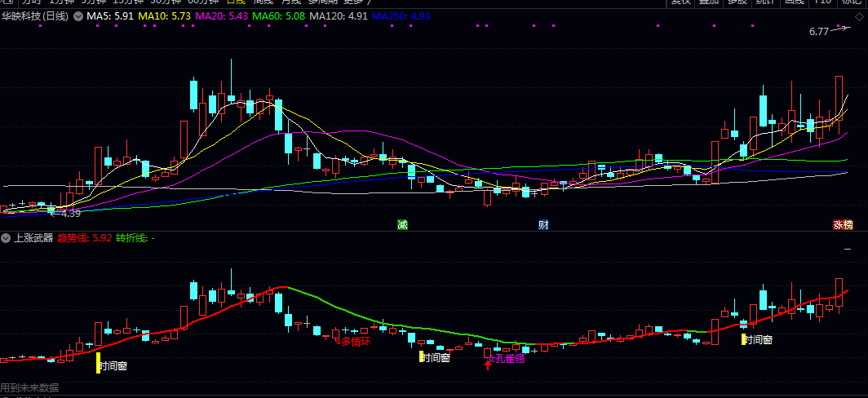Select the yellow MA10 indicator label
The image size is (868, 398).
[x=164, y=15]
